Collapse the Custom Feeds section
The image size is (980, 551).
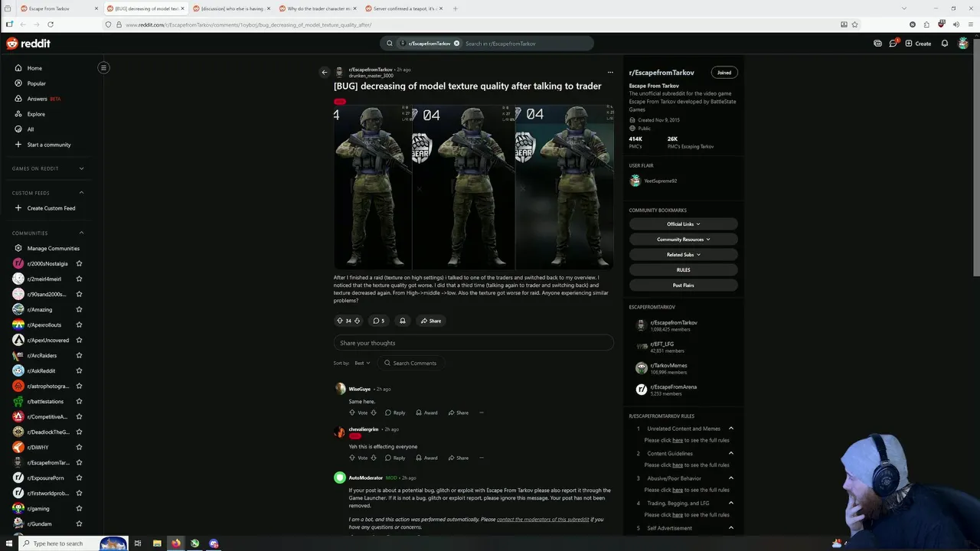tap(81, 193)
